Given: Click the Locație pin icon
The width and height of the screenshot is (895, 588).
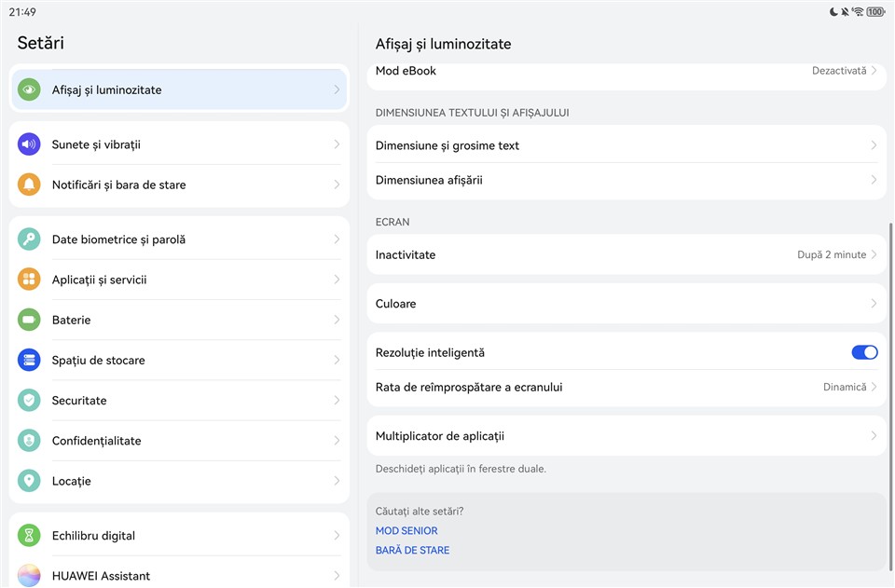Looking at the screenshot, I should point(29,481).
